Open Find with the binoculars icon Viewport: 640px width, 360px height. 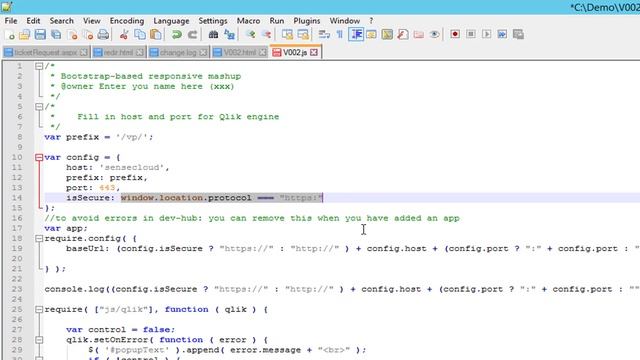tap(213, 35)
